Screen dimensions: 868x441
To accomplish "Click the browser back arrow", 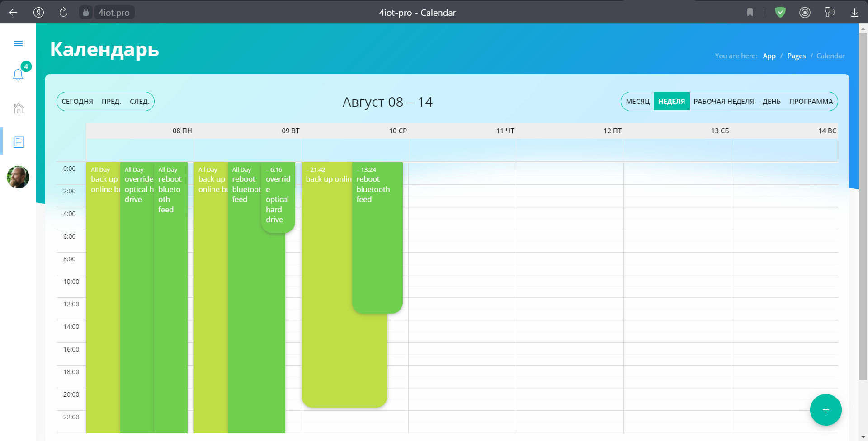I will (14, 13).
